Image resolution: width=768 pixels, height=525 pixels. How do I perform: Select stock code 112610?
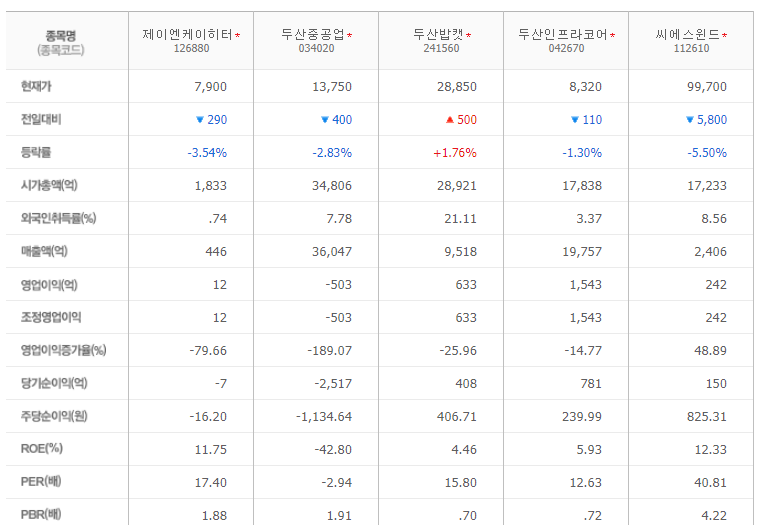pos(691,48)
